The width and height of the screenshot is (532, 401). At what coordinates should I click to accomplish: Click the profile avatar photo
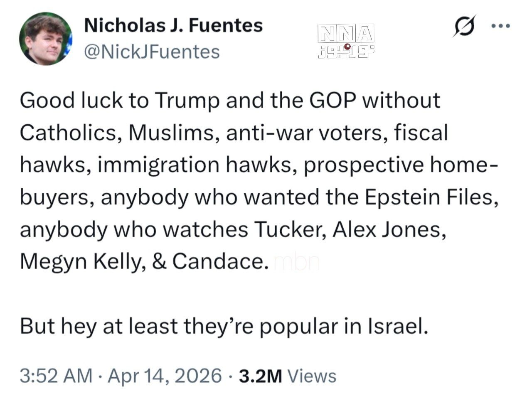click(46, 39)
